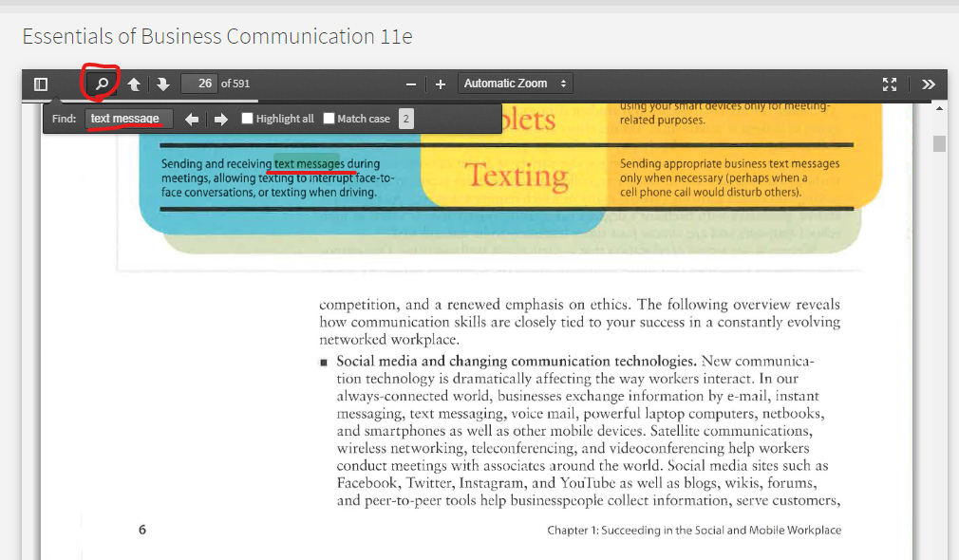Toggle the sidebar panel icon
This screenshot has width=959, height=560.
[x=40, y=84]
